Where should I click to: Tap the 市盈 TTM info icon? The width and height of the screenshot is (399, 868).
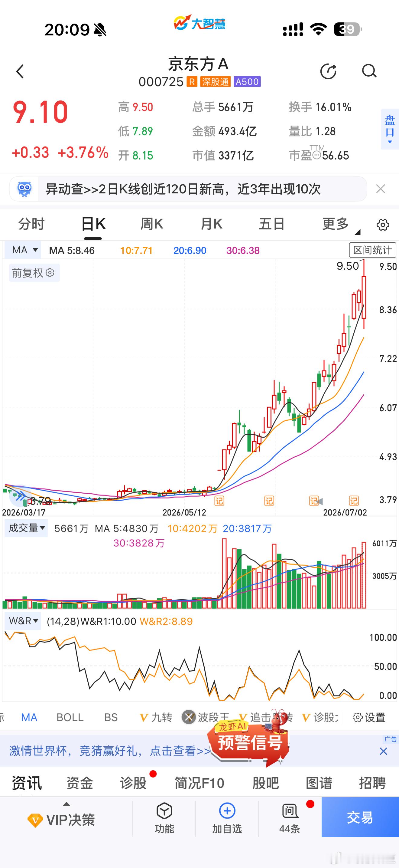pyautogui.click(x=316, y=155)
